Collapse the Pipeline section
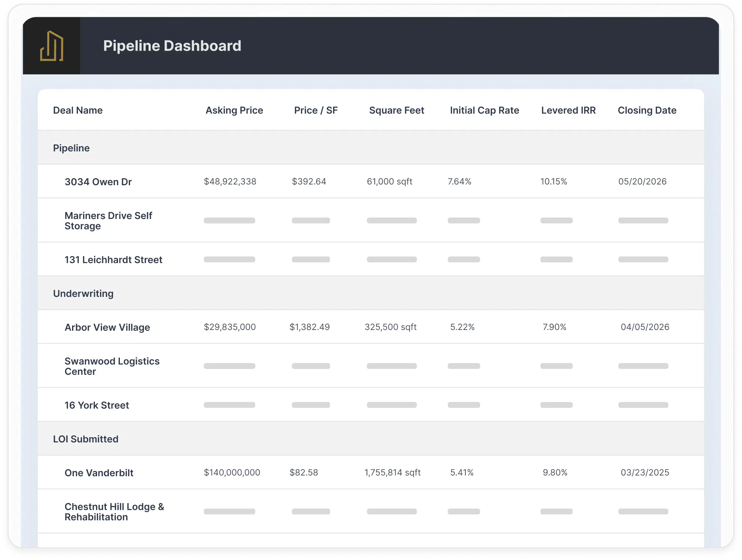This screenshot has height=560, width=742. (x=71, y=148)
